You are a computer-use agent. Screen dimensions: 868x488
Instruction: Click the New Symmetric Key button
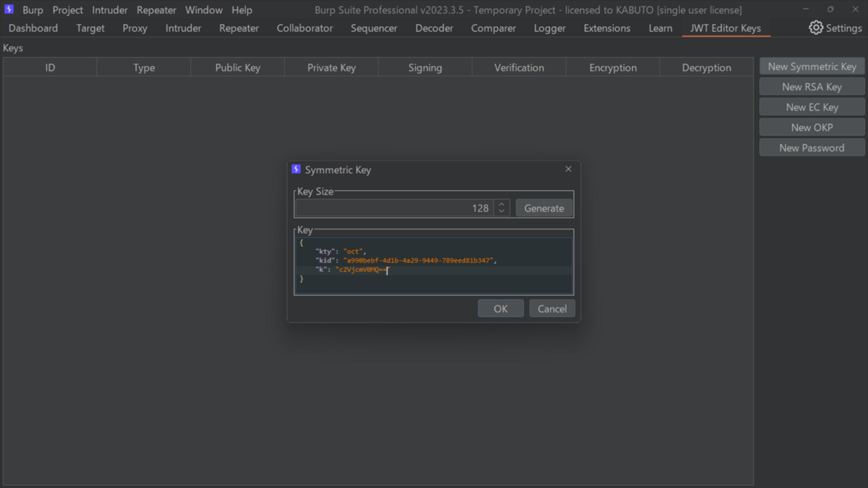(x=812, y=67)
